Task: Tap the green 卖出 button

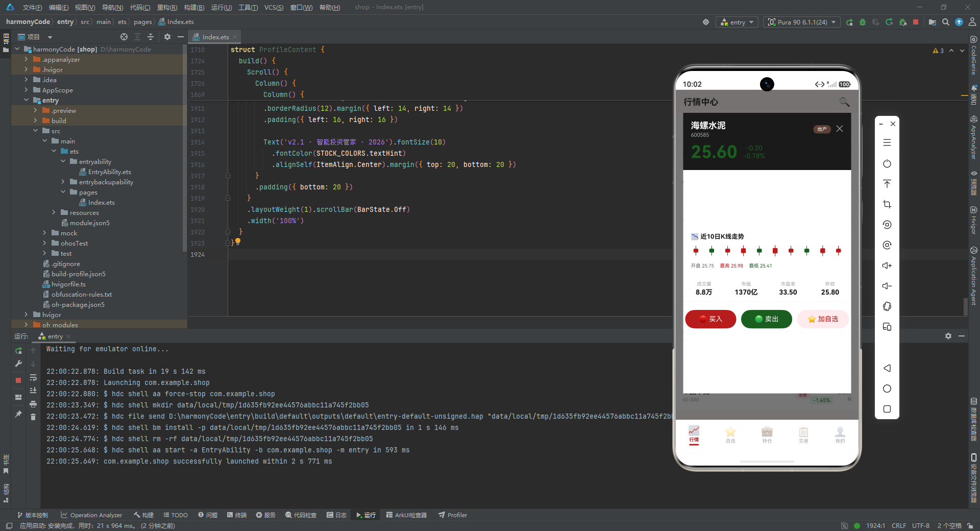Action: point(767,319)
